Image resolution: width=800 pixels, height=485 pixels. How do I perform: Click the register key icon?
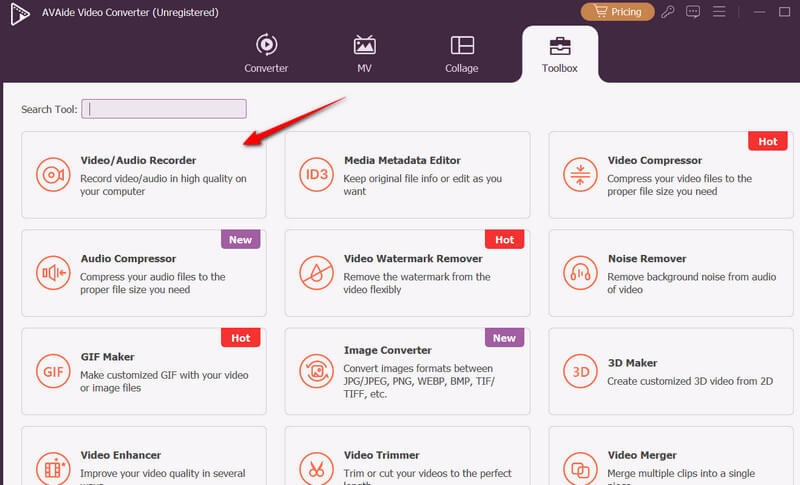(x=667, y=12)
